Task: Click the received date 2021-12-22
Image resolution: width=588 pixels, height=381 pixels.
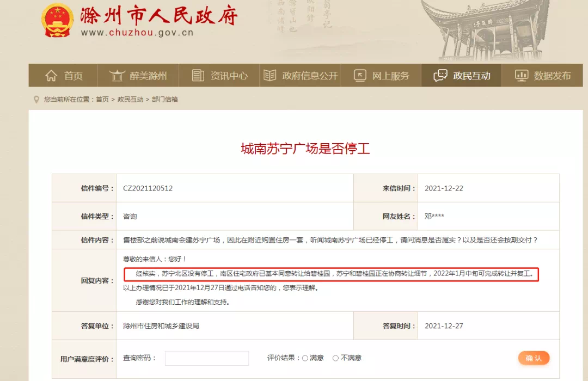Action: [444, 188]
